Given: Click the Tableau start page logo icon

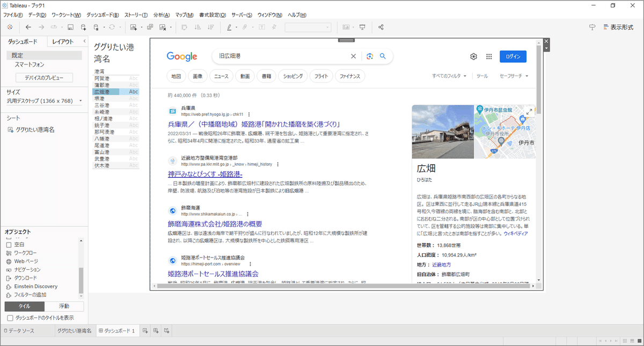Looking at the screenshot, I should pos(10,27).
